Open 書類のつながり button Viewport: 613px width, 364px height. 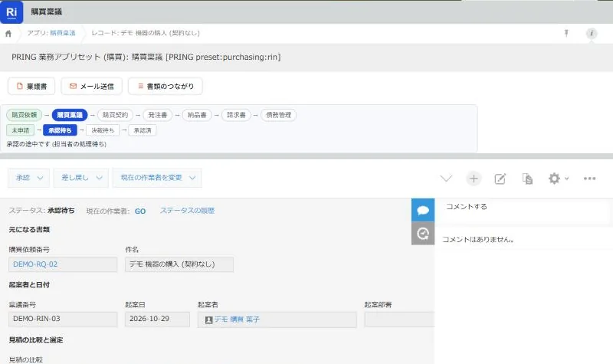click(166, 86)
